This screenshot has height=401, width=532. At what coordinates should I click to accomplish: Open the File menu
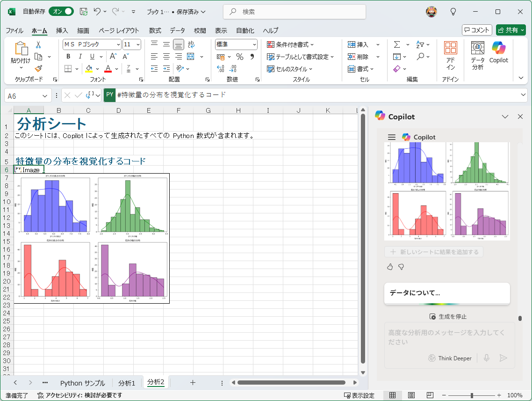(x=14, y=30)
